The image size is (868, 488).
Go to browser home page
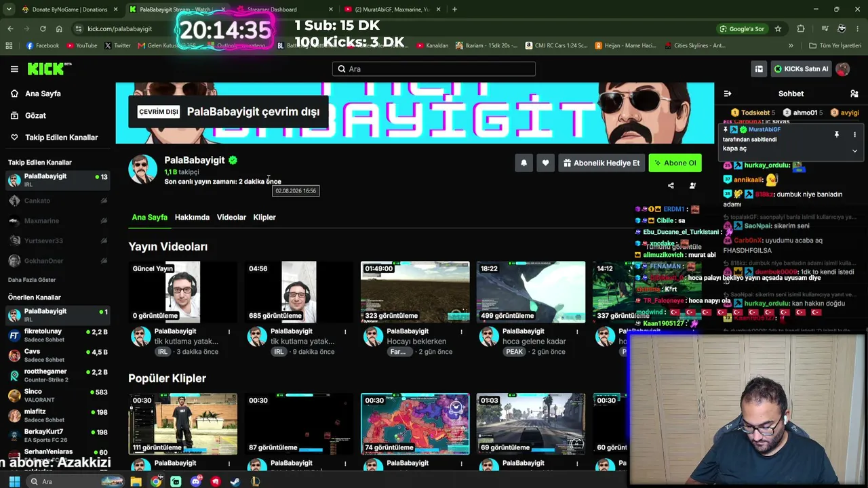tap(59, 28)
